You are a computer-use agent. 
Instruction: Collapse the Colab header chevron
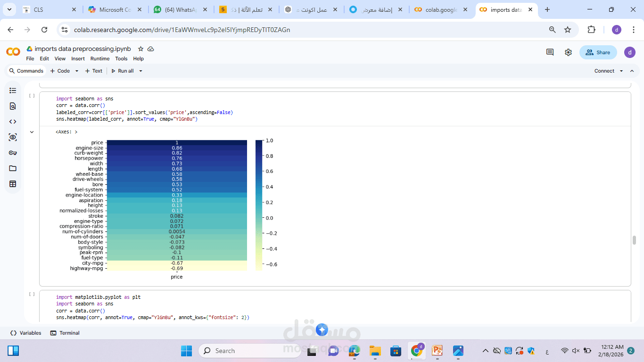[x=632, y=71]
